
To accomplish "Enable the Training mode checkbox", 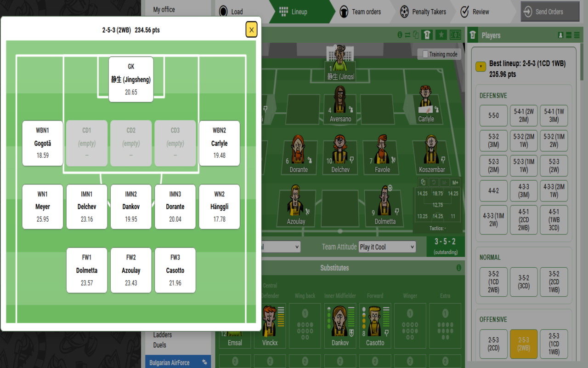I will tap(425, 54).
